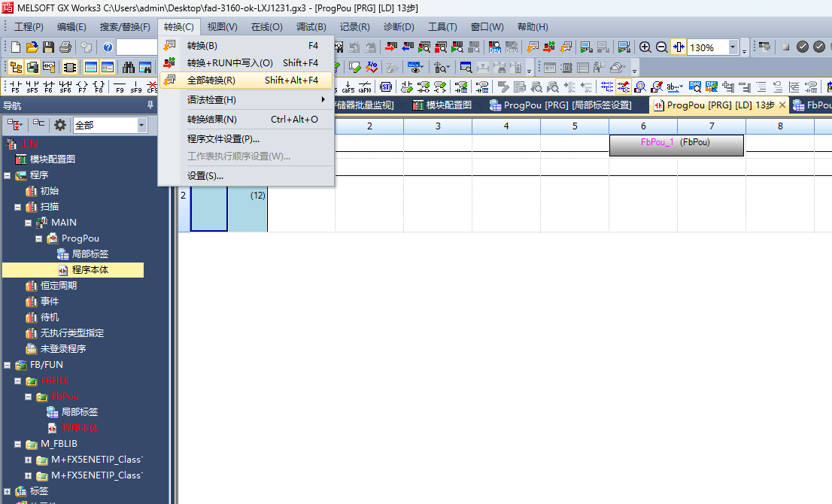Click the simulation start icon
Image resolution: width=832 pixels, height=504 pixels.
point(586,47)
